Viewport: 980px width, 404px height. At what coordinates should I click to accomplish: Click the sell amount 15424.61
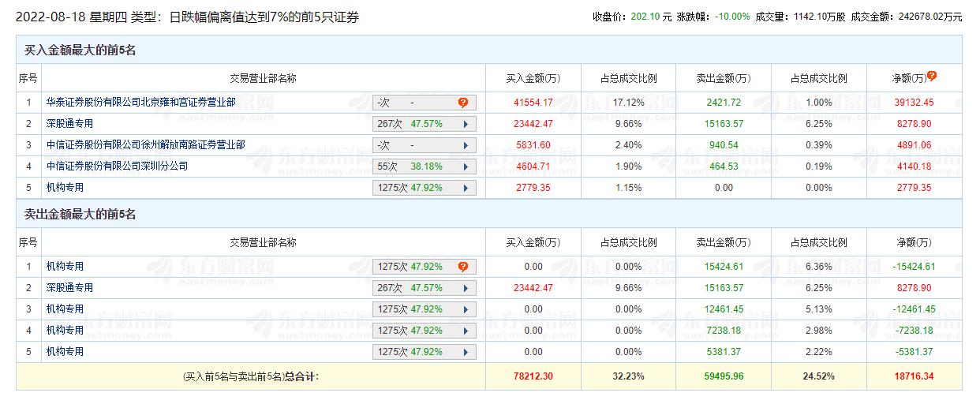pyautogui.click(x=723, y=267)
